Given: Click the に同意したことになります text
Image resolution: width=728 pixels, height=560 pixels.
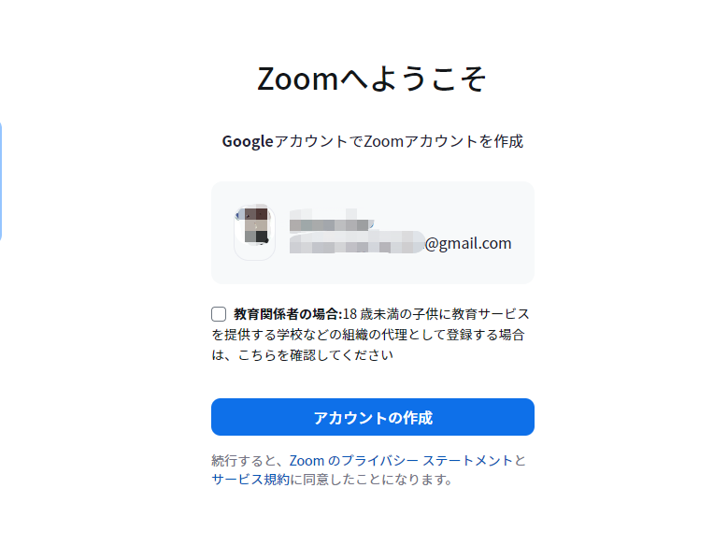Looking at the screenshot, I should tap(371, 480).
